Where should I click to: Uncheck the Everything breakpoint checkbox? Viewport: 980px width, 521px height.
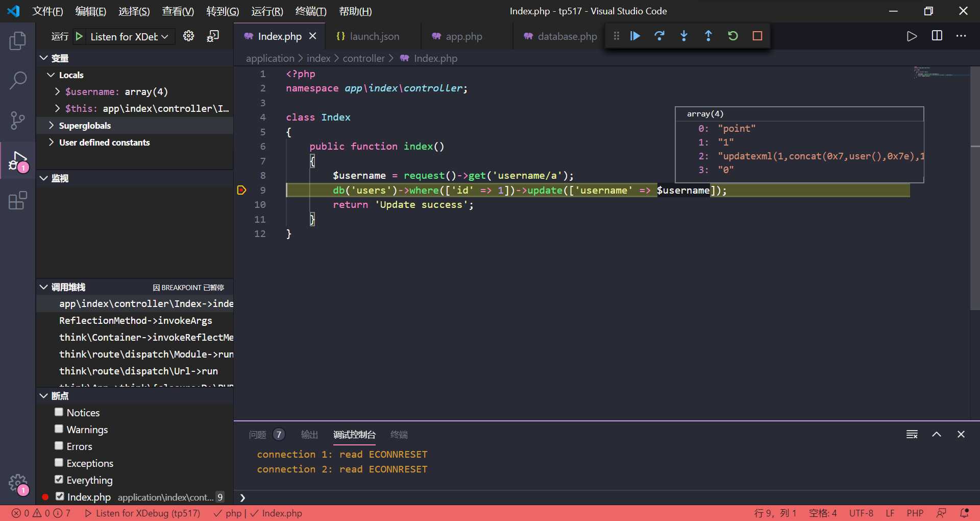[59, 479]
